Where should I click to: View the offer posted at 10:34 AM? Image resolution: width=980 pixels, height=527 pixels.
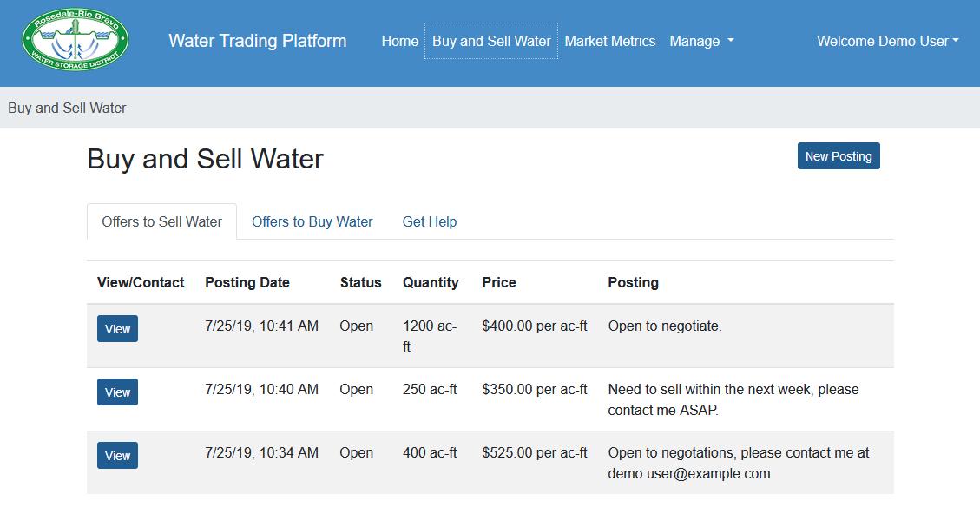tap(117, 455)
